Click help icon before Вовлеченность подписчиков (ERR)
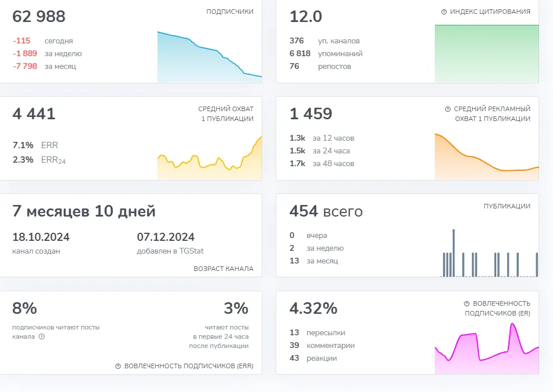 pyautogui.click(x=118, y=367)
